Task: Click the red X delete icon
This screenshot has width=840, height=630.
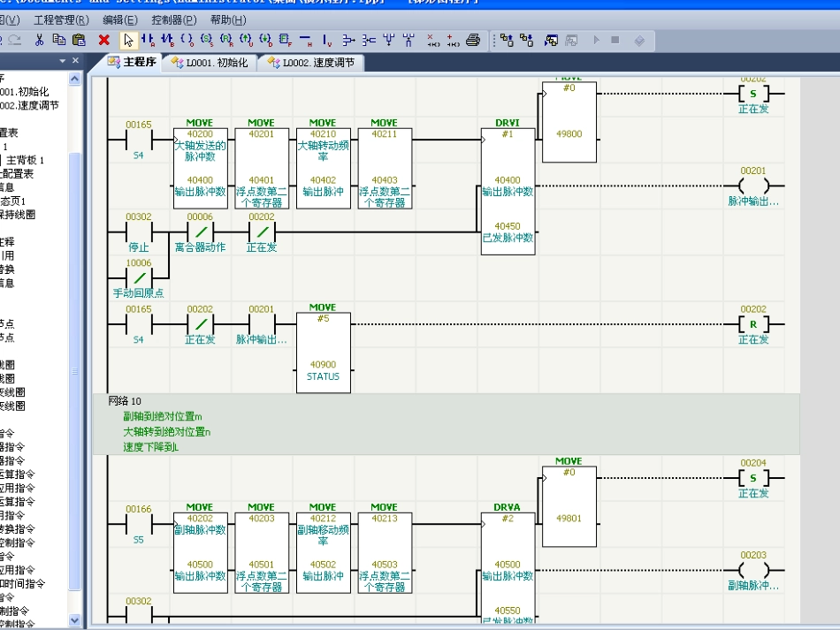Action: 103,40
